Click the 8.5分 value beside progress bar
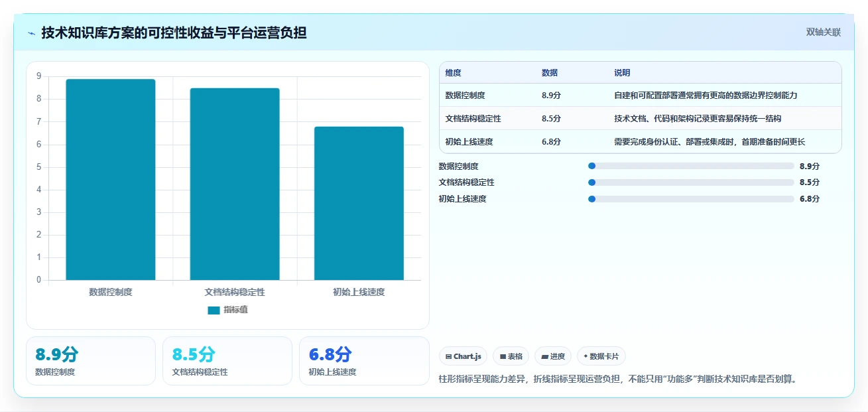Viewport: 868px width, 412px height. click(x=810, y=182)
